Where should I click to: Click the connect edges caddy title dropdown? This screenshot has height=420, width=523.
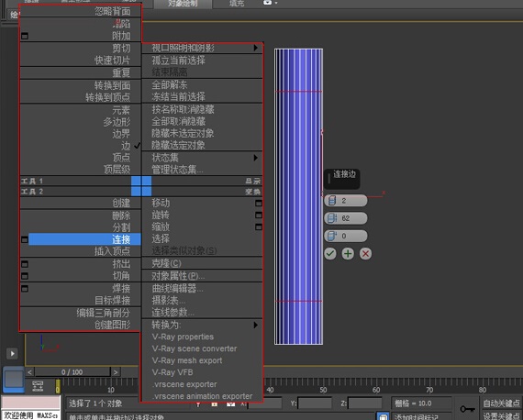tap(342, 179)
